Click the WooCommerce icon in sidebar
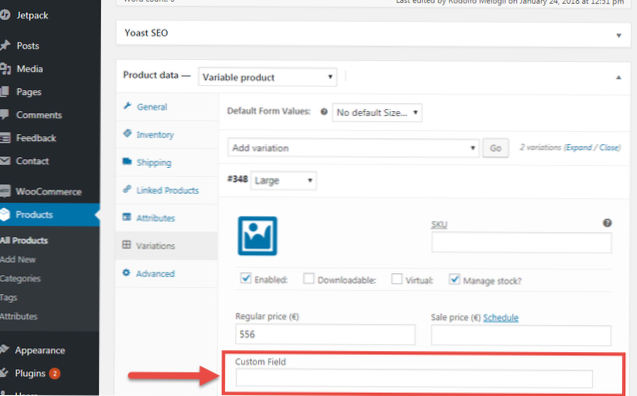Viewport: 637px width, 396px height. point(5,191)
